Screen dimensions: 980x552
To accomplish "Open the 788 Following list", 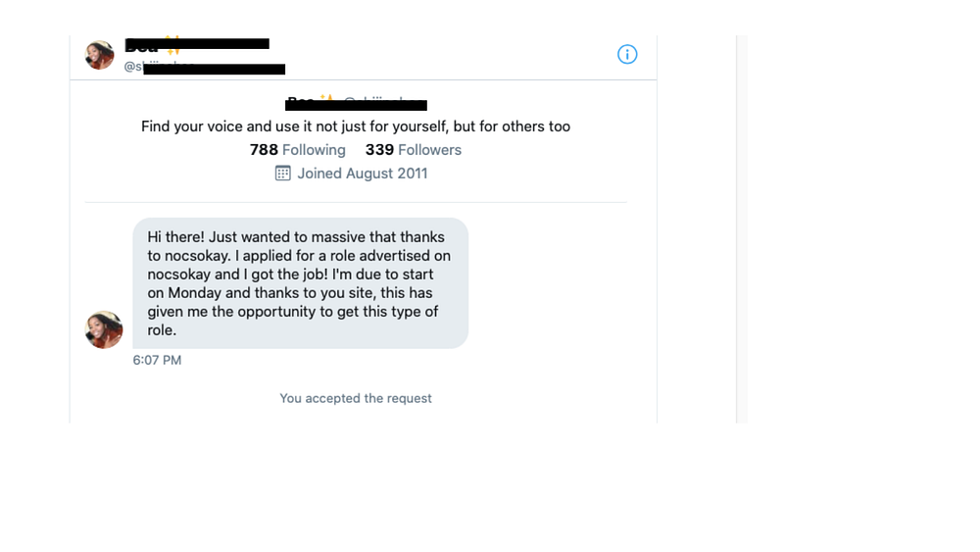I will click(298, 150).
